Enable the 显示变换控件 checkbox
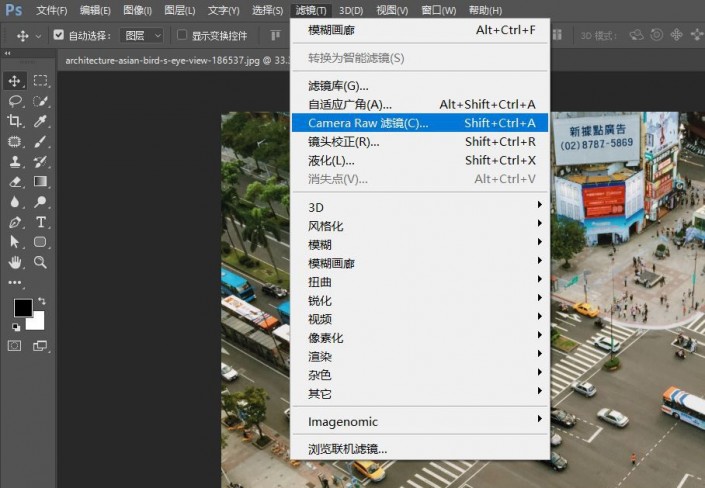The image size is (705, 488). coord(182,35)
